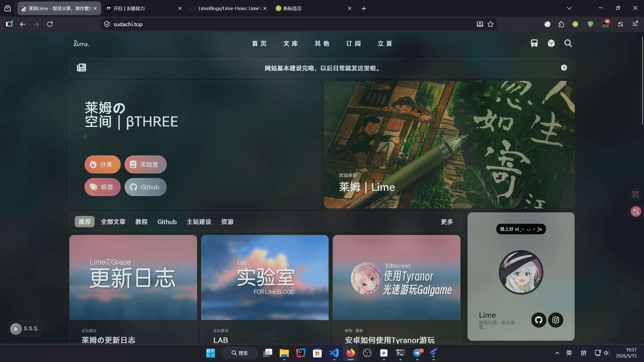Show hidden system tray icons

pos(557,353)
